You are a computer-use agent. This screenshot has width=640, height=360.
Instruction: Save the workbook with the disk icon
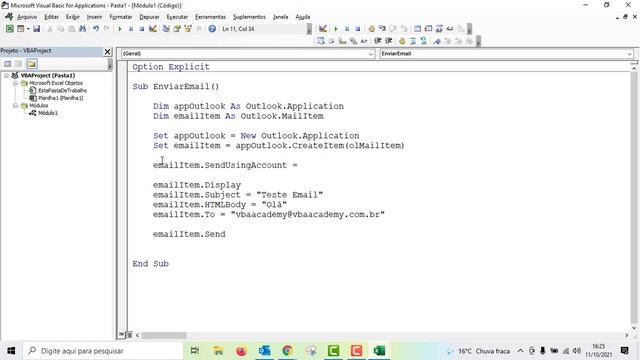point(36,29)
